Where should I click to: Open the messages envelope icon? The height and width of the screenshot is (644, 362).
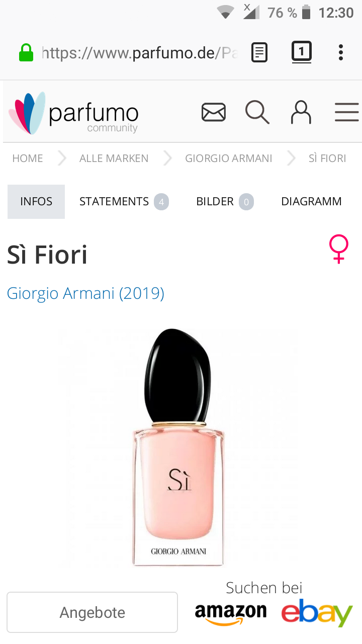point(214,112)
